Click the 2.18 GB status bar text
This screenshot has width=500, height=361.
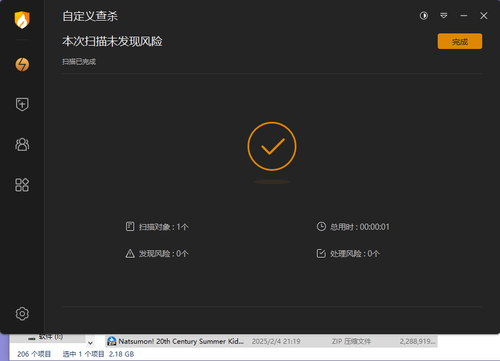[x=121, y=354]
